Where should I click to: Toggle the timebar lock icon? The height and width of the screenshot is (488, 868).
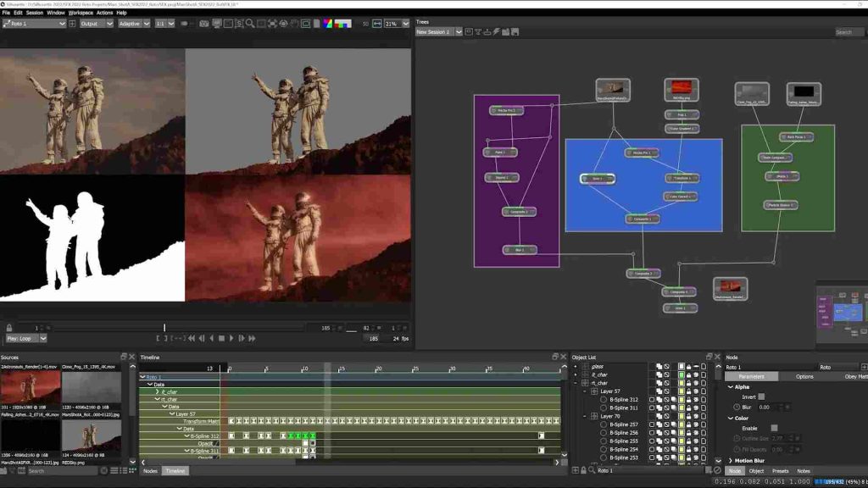click(9, 328)
